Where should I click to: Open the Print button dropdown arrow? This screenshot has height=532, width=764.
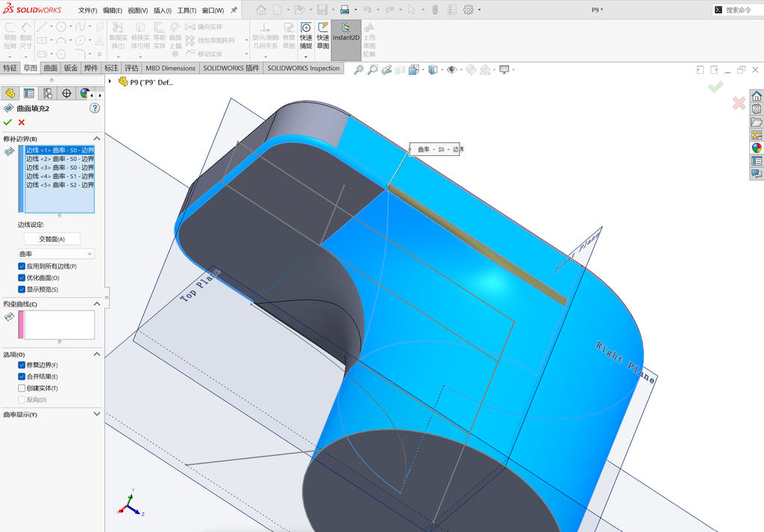click(355, 10)
